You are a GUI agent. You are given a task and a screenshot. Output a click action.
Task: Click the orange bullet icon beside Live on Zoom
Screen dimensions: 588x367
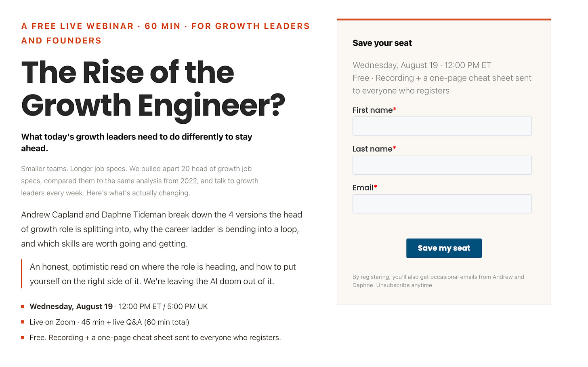[23, 322]
